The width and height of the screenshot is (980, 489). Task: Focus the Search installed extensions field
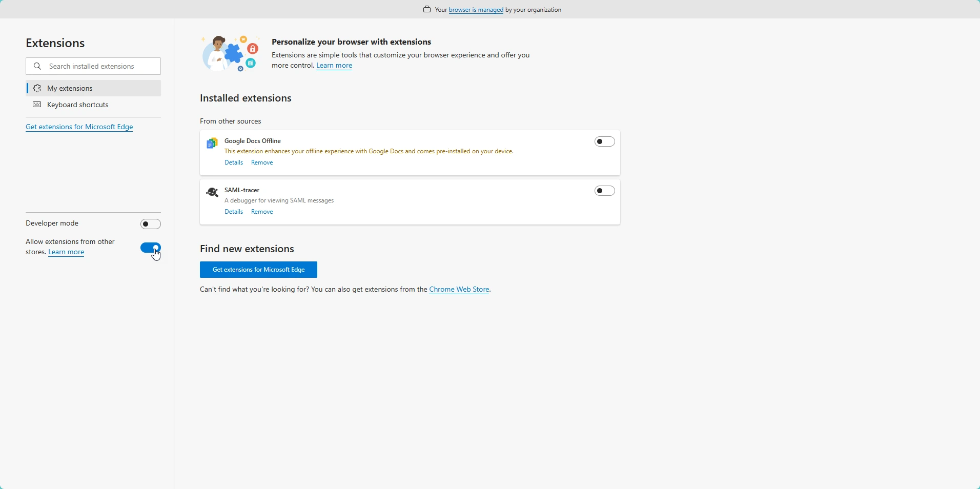(93, 66)
